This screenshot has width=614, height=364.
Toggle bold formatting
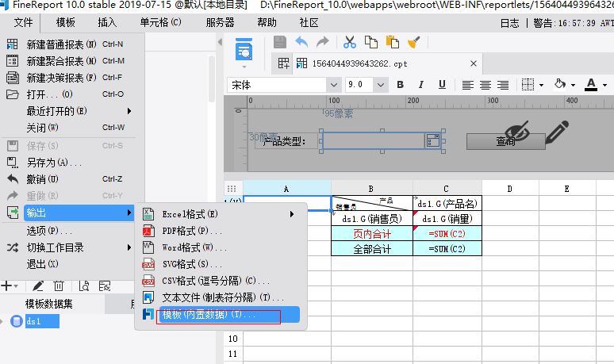(x=400, y=85)
